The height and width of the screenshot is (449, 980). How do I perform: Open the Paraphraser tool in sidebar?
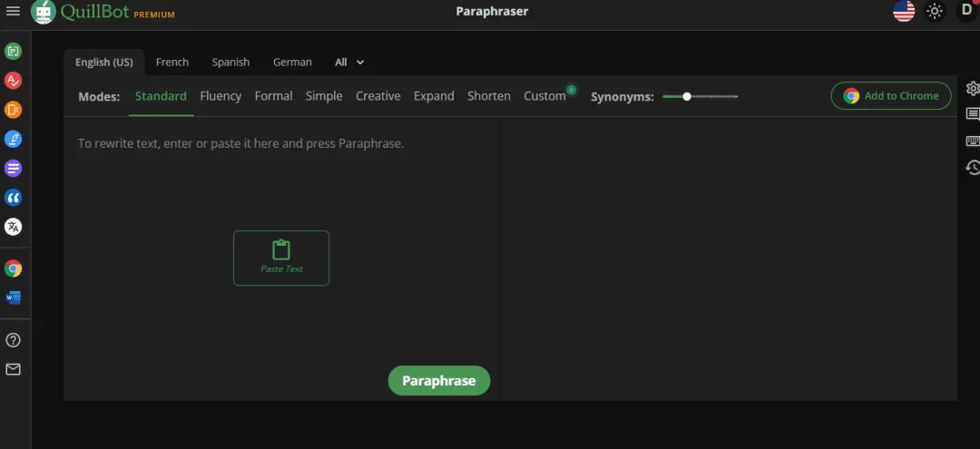(13, 51)
